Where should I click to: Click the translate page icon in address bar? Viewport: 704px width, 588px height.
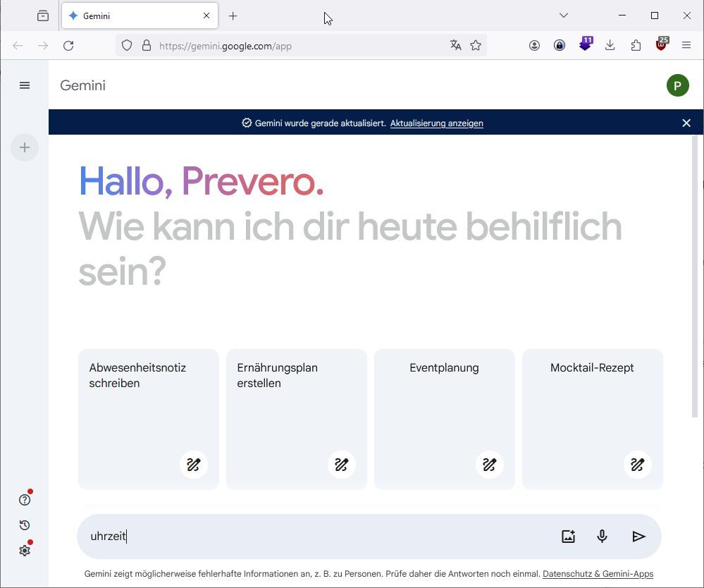[456, 45]
